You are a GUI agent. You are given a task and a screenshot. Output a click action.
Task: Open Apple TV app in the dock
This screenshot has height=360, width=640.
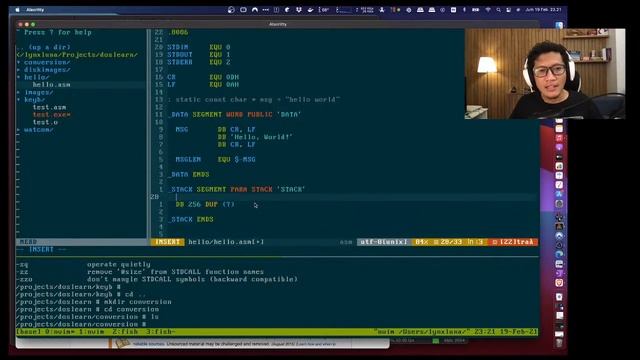point(559,157)
